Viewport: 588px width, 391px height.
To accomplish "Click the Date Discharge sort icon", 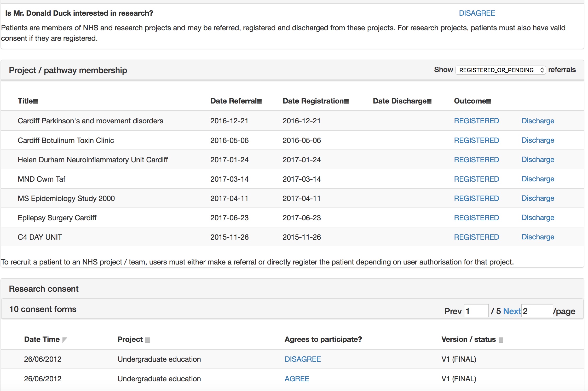I will (x=429, y=102).
